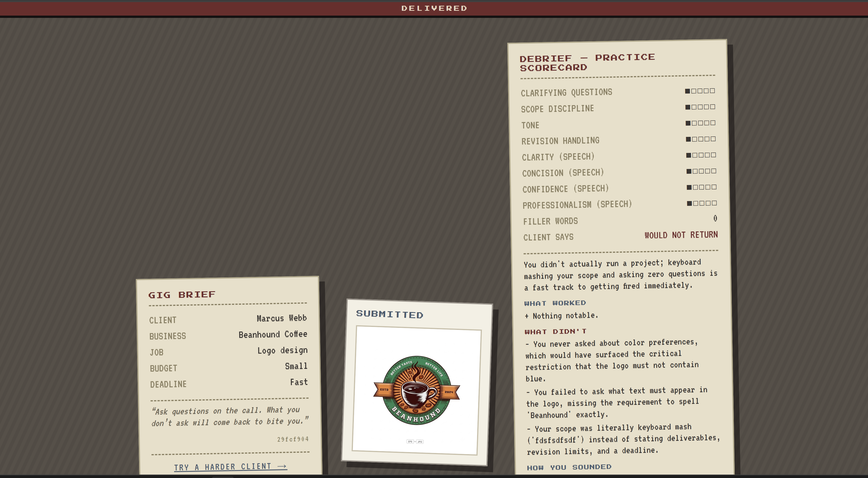
Task: Select the business name 'Beanhound Coffee'
Action: click(x=273, y=334)
